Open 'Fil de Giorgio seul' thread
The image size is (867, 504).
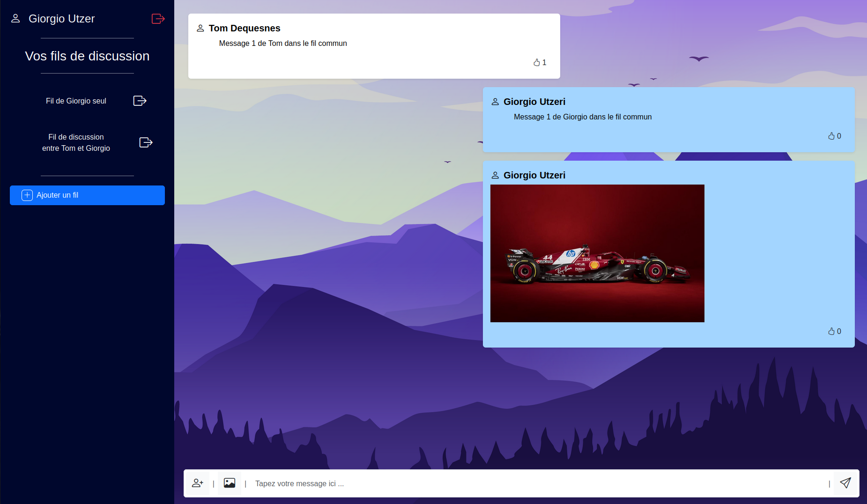(76, 101)
